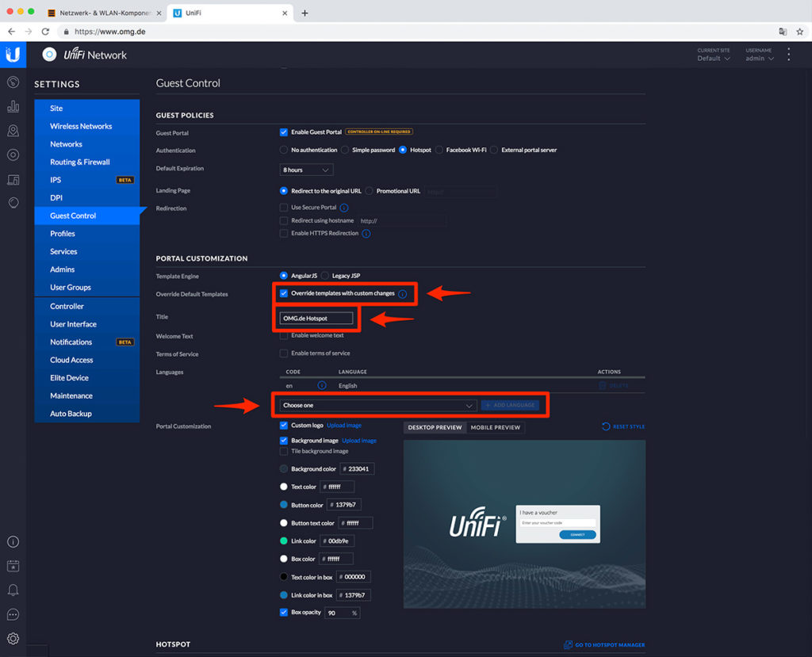Open the Events calendar icon
The height and width of the screenshot is (657, 812).
point(13,566)
